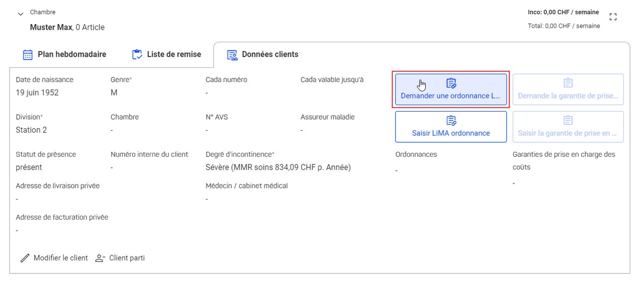Click the pencil icon to modify client
This screenshot has width=644, height=284.
click(25, 258)
